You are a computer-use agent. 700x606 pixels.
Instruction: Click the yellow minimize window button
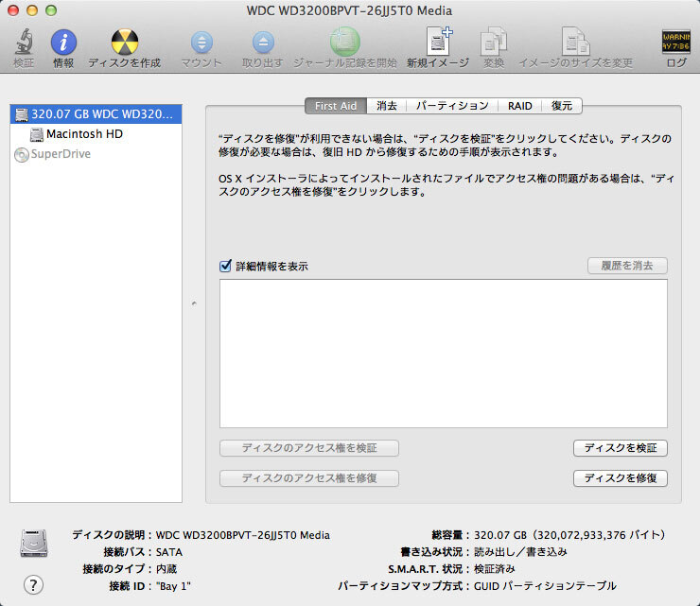(32, 10)
